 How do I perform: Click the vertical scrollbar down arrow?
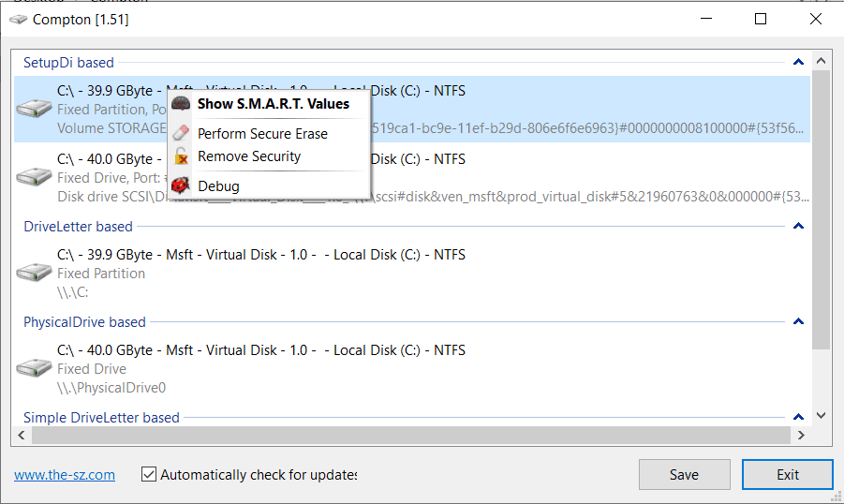822,415
